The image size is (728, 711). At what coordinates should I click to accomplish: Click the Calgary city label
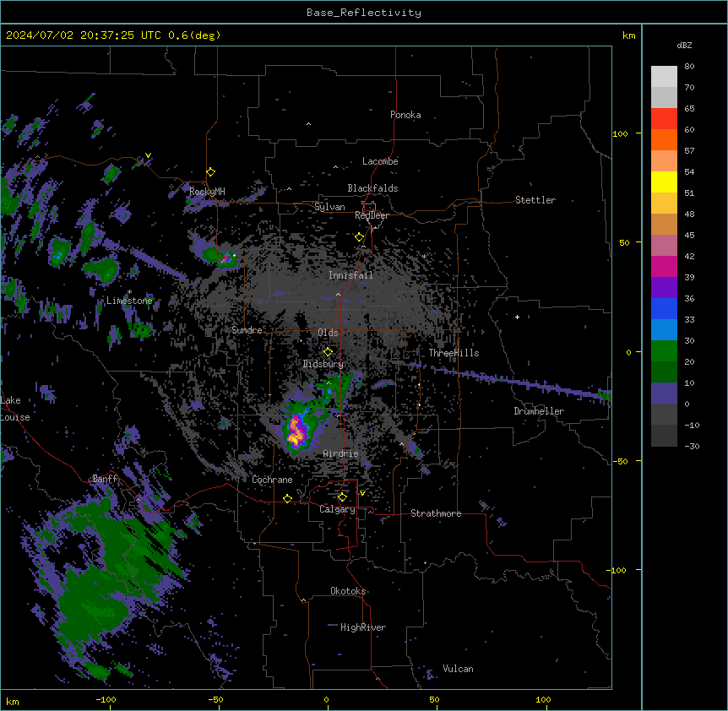coord(337,509)
